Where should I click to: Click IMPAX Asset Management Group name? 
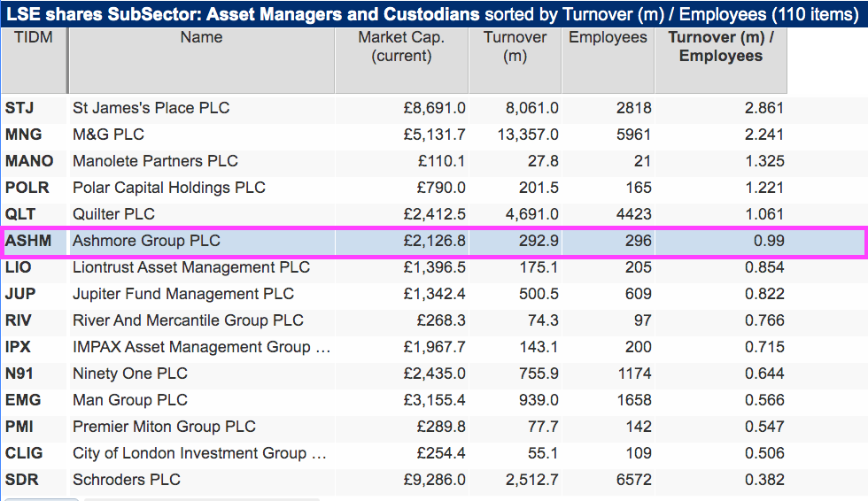pyautogui.click(x=202, y=347)
